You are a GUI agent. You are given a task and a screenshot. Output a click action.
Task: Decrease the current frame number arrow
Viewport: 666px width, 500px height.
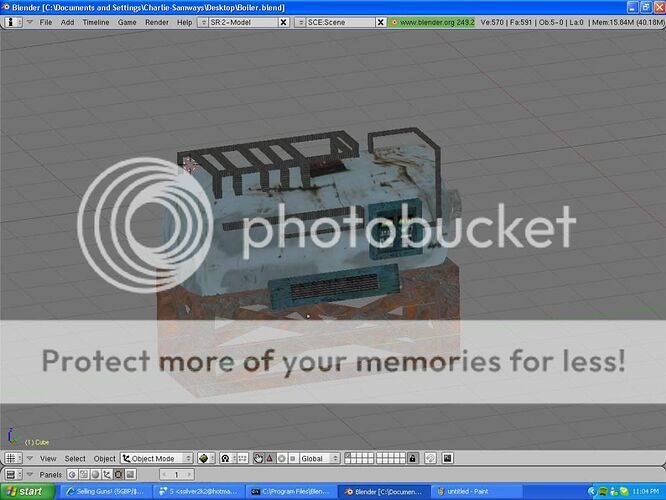click(x=164, y=474)
